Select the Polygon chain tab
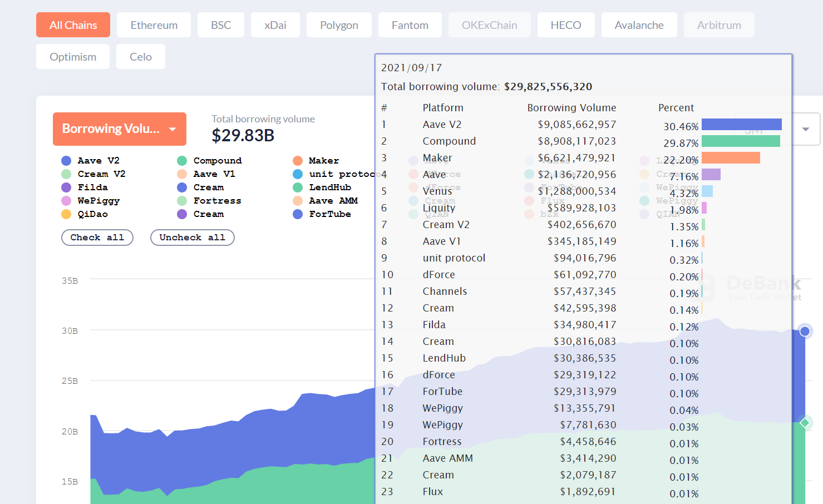This screenshot has width=823, height=504. [x=339, y=25]
